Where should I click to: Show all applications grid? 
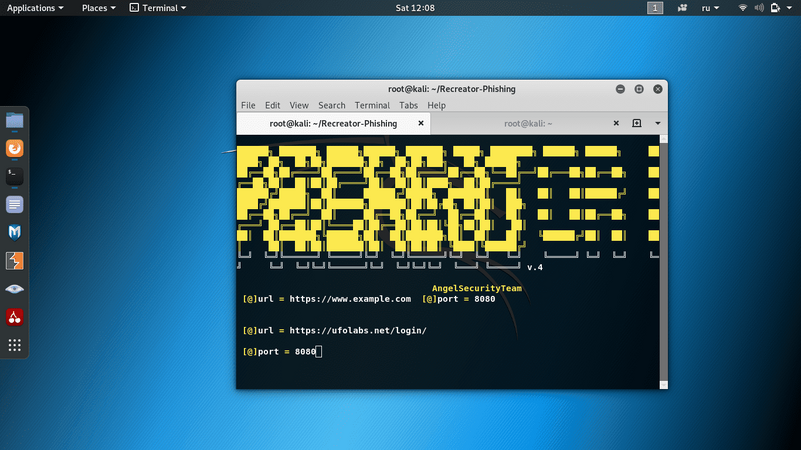(x=14, y=345)
